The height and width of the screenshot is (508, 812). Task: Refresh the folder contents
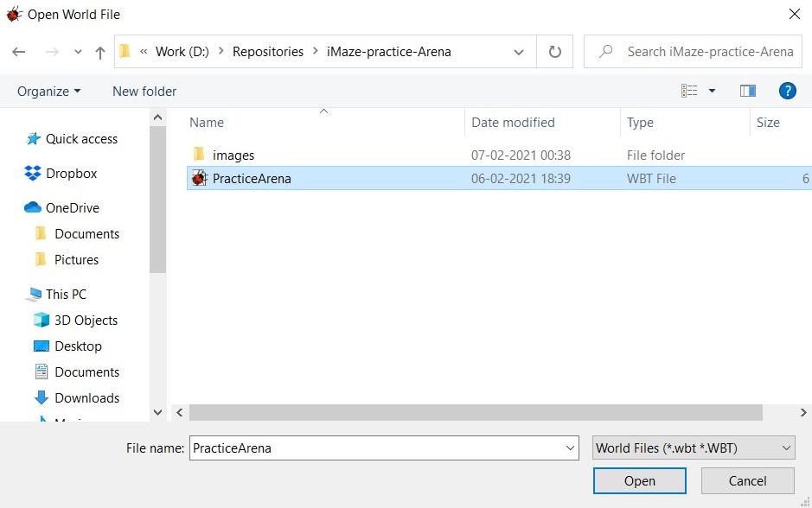pyautogui.click(x=554, y=52)
